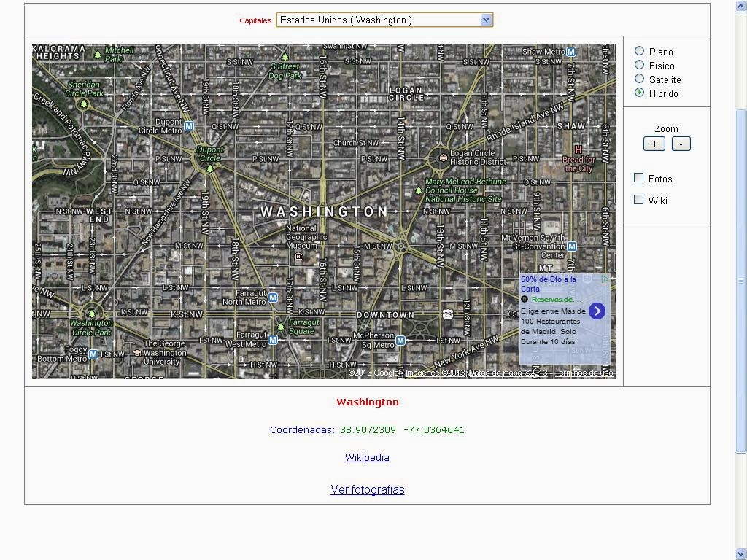This screenshot has width=747, height=560.
Task: Select the Físico map type
Action: coord(639,64)
